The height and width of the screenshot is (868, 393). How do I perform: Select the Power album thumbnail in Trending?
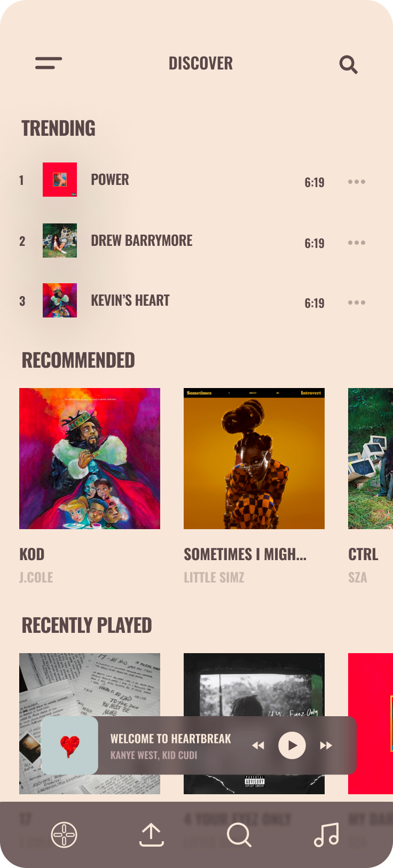(x=60, y=180)
